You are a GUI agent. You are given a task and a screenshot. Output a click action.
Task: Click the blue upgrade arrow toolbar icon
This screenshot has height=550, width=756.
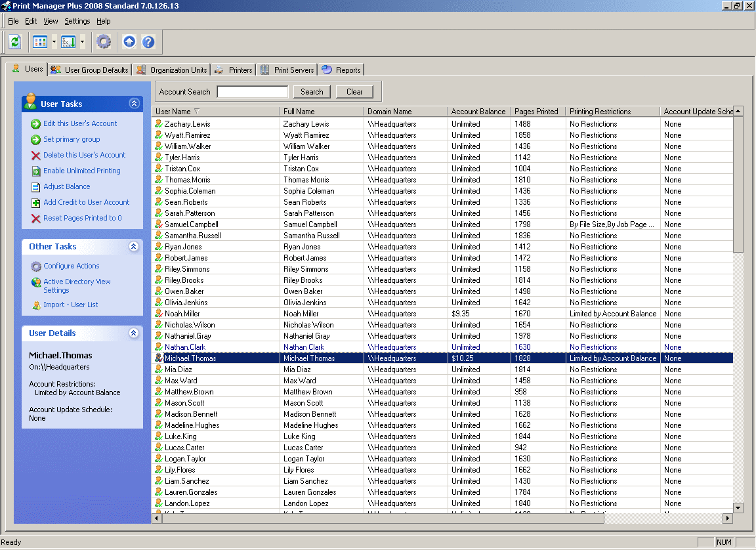[128, 42]
